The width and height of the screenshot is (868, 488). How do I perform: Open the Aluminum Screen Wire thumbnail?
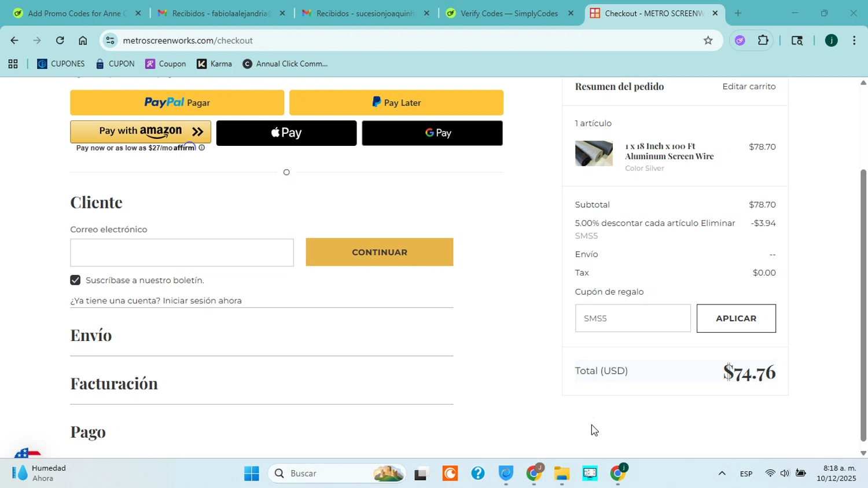(x=594, y=153)
